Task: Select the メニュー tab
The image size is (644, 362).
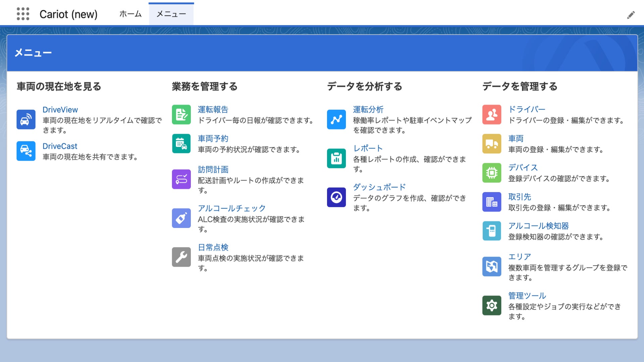Action: click(171, 14)
